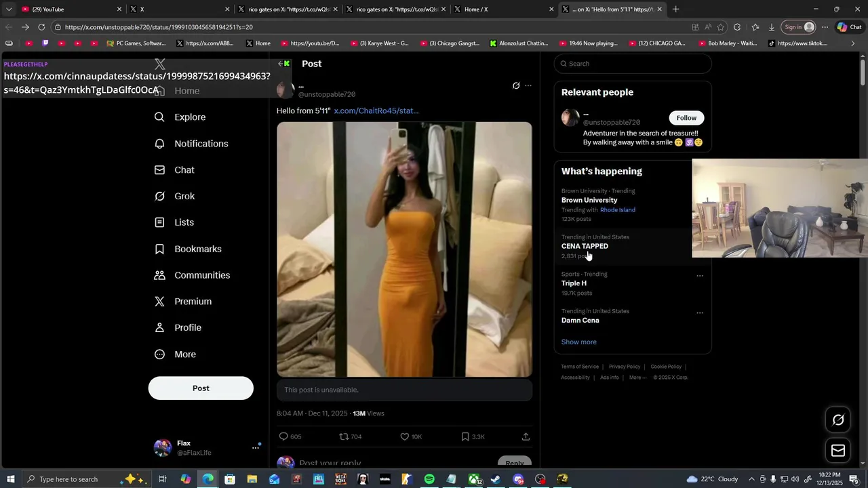Share the post via share icon
Image resolution: width=868 pixels, height=488 pixels.
pos(526,436)
